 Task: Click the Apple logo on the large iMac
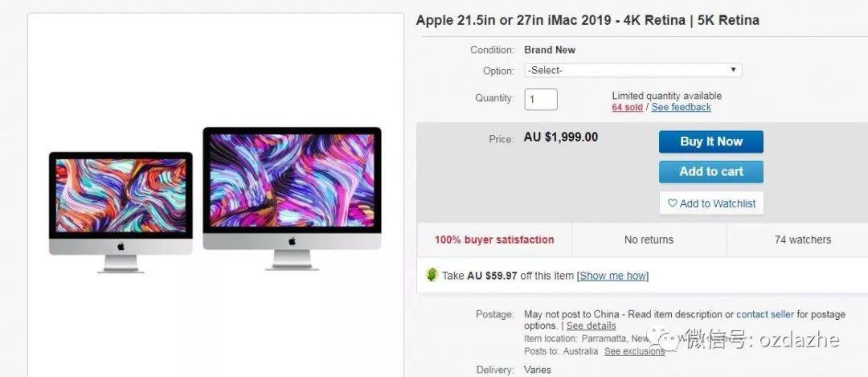[x=292, y=241]
